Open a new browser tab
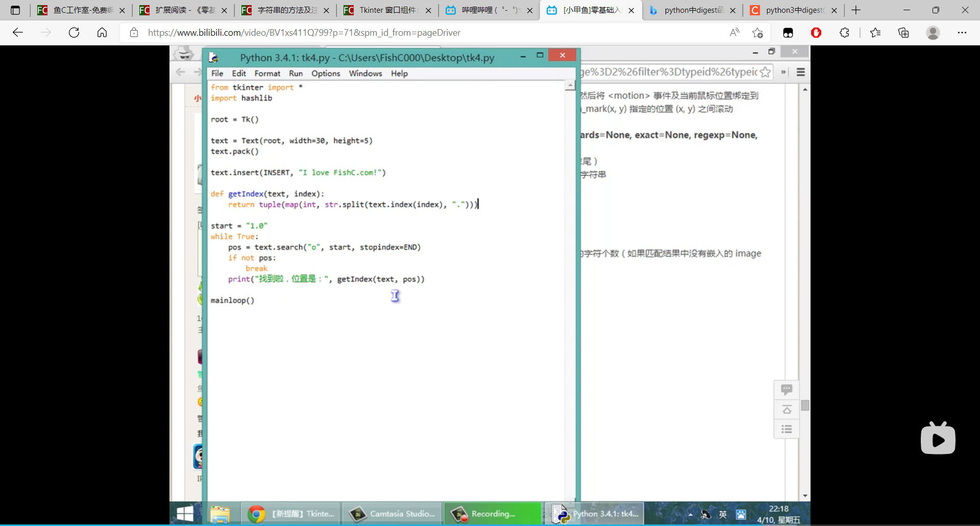The image size is (980, 526). click(x=856, y=10)
